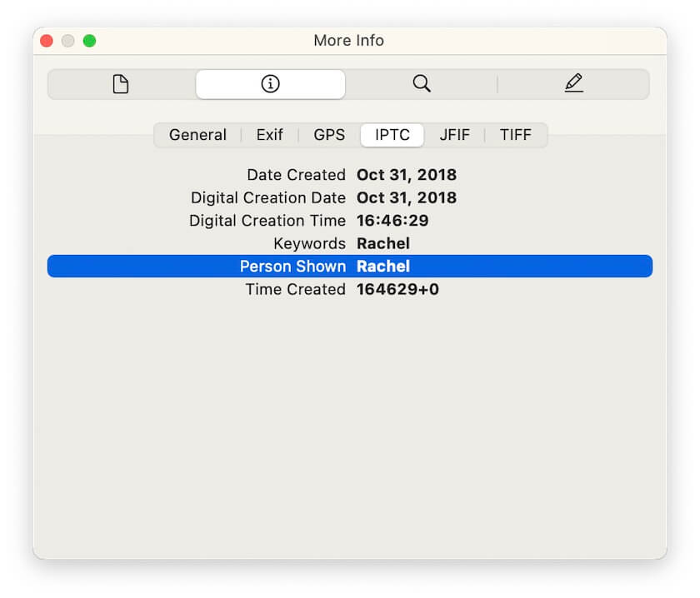Switch to the General metadata tab
The image size is (700, 598).
click(x=197, y=134)
